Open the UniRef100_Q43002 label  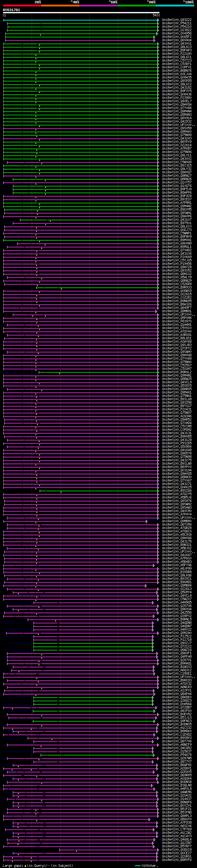click(x=177, y=159)
